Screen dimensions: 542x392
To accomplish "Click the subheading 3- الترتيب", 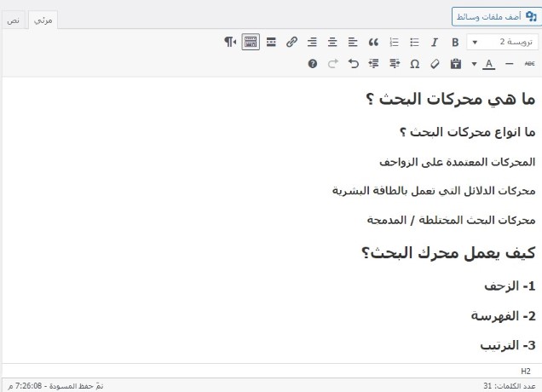I will pos(508,345).
